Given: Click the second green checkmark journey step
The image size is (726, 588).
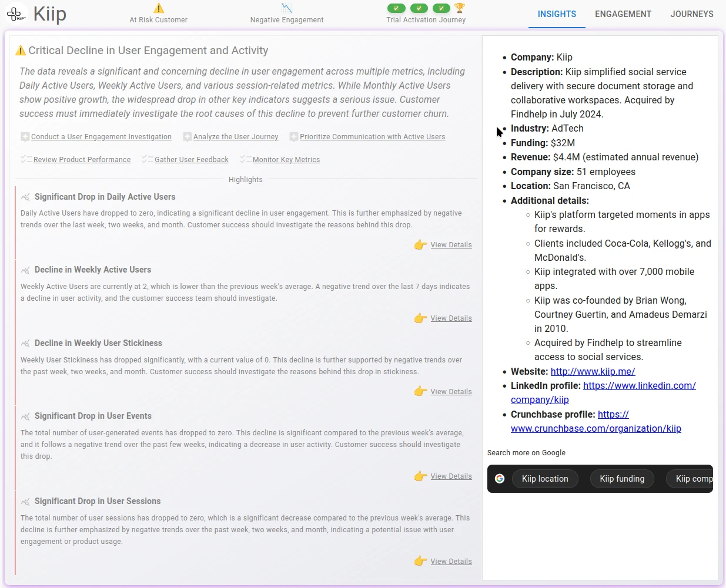Looking at the screenshot, I should (x=419, y=8).
